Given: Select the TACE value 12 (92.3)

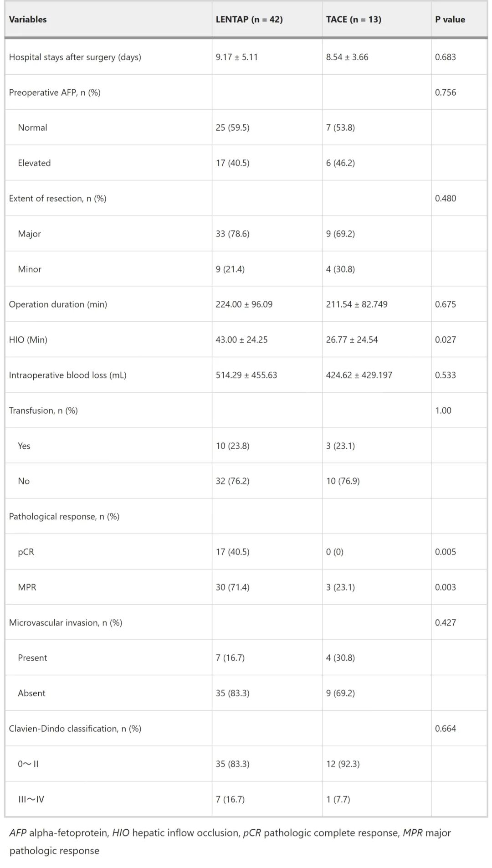Looking at the screenshot, I should [343, 764].
